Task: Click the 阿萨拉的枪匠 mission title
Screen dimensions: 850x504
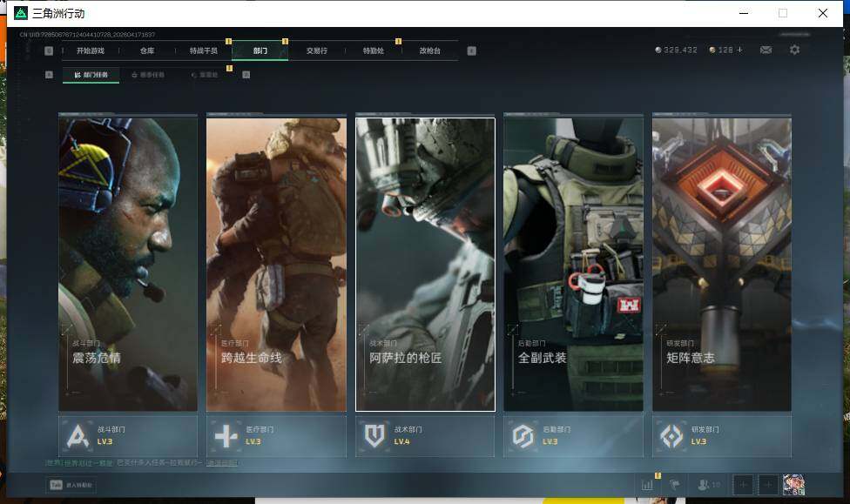Action: [406, 358]
